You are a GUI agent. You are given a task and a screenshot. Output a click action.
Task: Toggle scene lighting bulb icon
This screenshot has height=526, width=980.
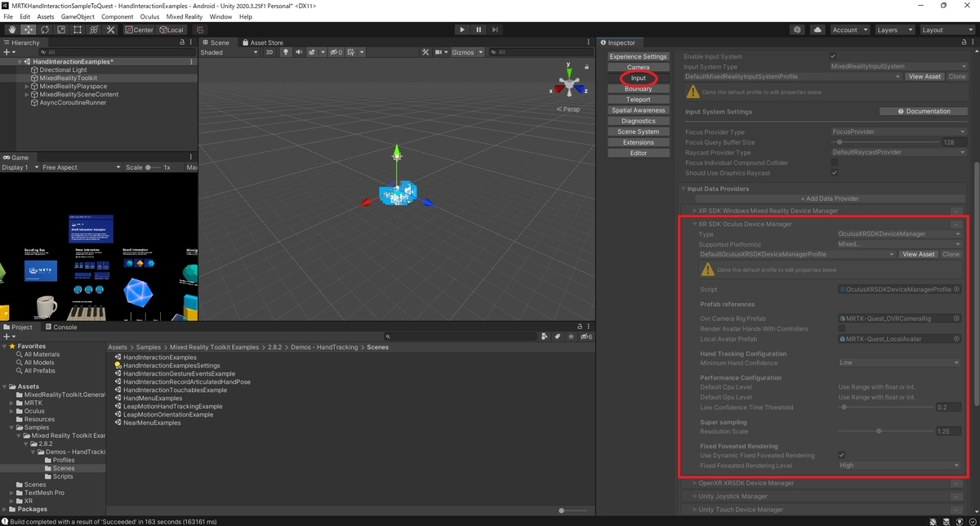(x=286, y=52)
